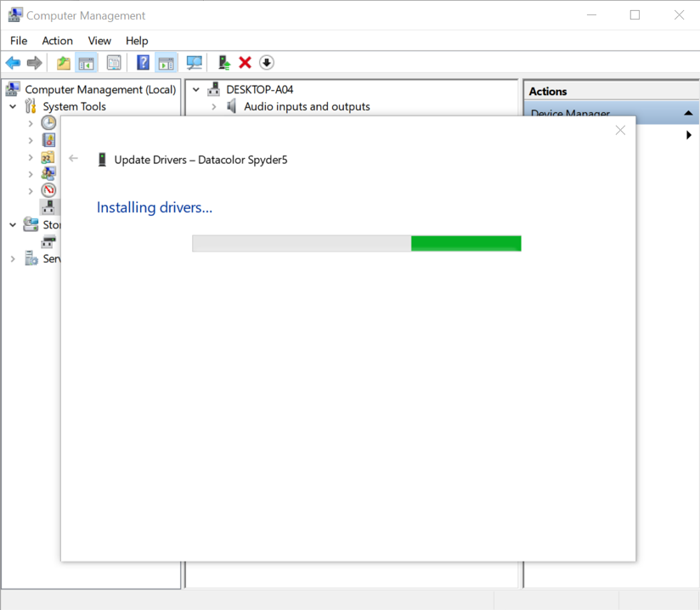Click Audio inputs and outputs speaker icon
Image resolution: width=700 pixels, height=610 pixels.
tap(231, 106)
